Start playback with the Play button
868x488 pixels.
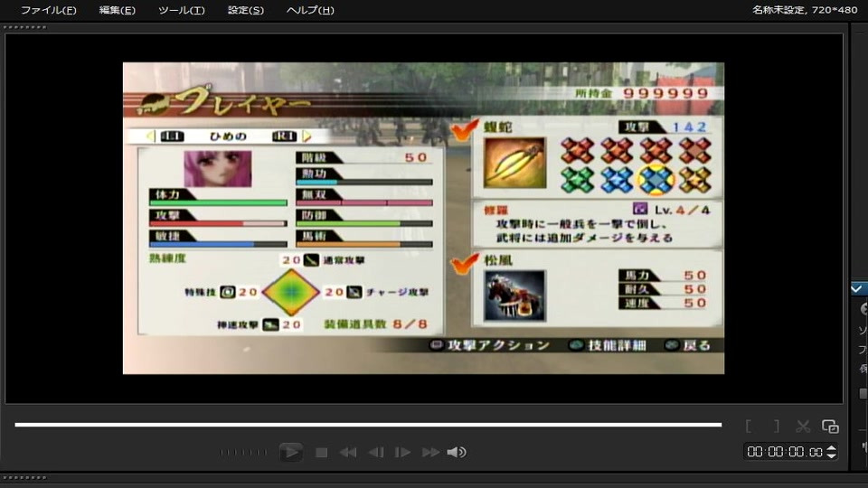click(x=290, y=452)
